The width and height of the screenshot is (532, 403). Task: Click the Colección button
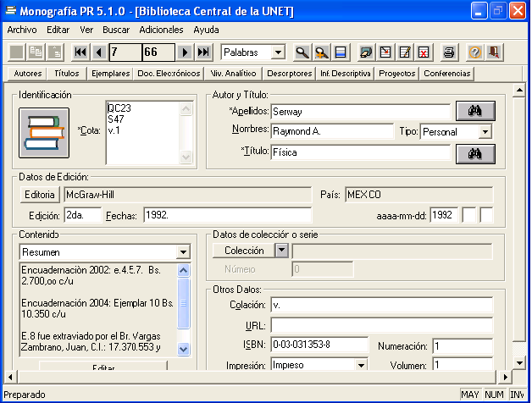244,251
